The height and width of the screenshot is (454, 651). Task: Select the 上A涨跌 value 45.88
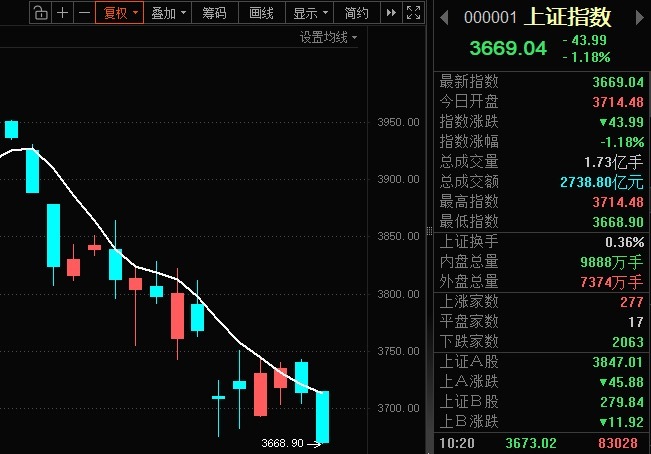tap(622, 382)
